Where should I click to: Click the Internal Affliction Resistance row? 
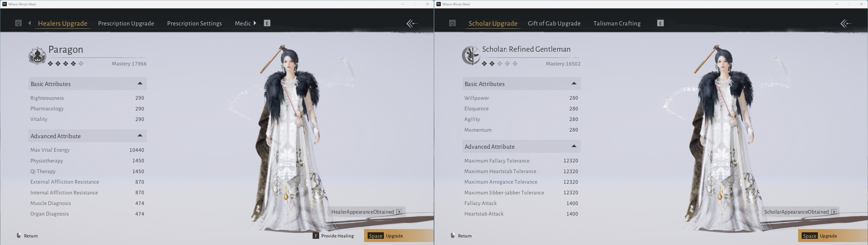point(87,193)
